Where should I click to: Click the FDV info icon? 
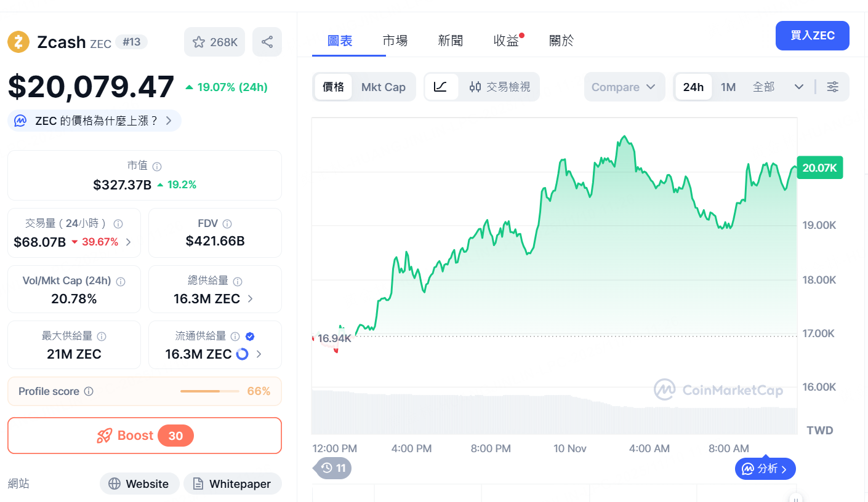pyautogui.click(x=227, y=224)
